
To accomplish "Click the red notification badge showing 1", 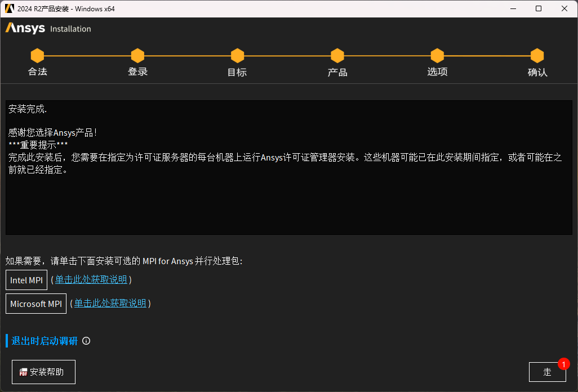I will pos(563,364).
